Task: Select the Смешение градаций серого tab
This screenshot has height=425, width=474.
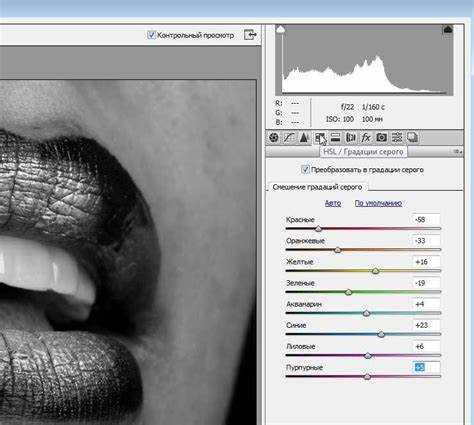Action: pyautogui.click(x=317, y=187)
